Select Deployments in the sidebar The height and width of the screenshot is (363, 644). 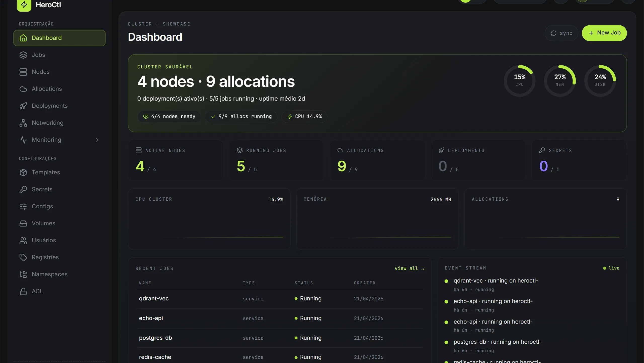59,106
